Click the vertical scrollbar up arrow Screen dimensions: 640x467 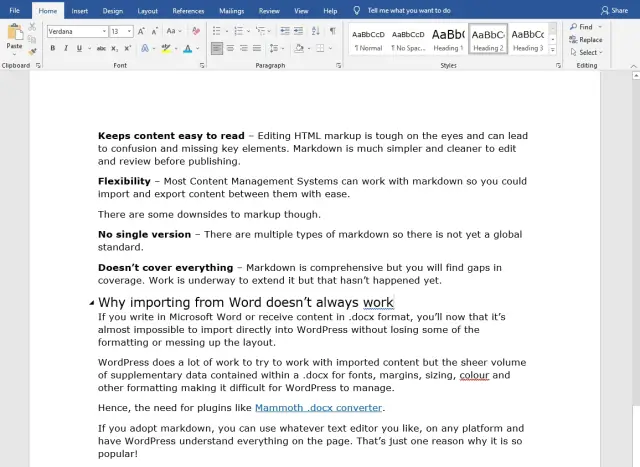[x=636, y=76]
